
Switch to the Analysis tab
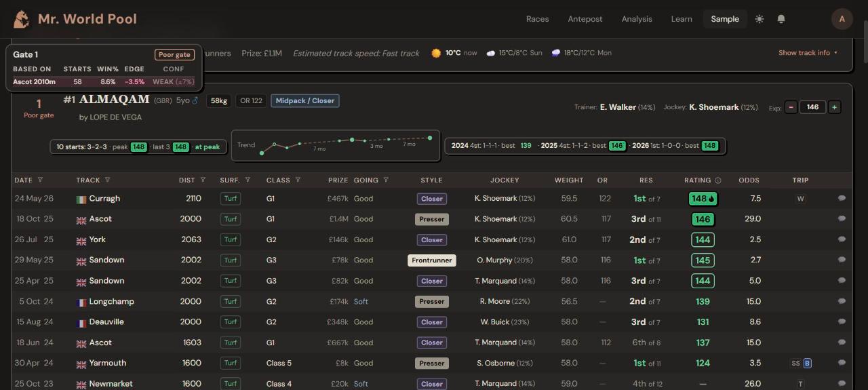point(637,19)
